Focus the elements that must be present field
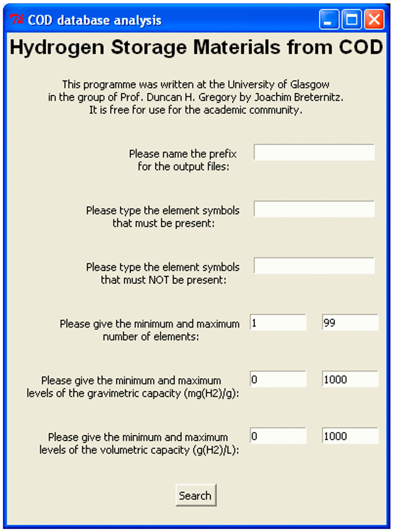393x532 pixels. (314, 209)
